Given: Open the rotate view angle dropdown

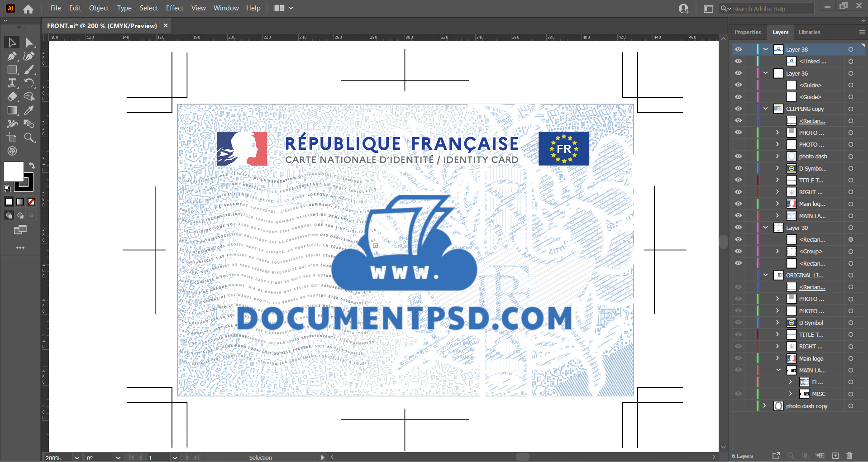Looking at the screenshot, I should (x=118, y=457).
